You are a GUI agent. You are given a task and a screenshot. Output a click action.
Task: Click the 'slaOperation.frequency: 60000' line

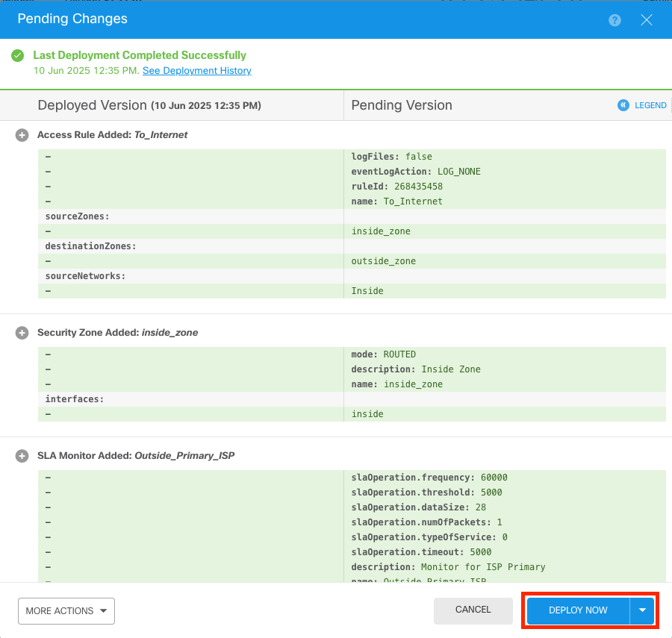(429, 478)
